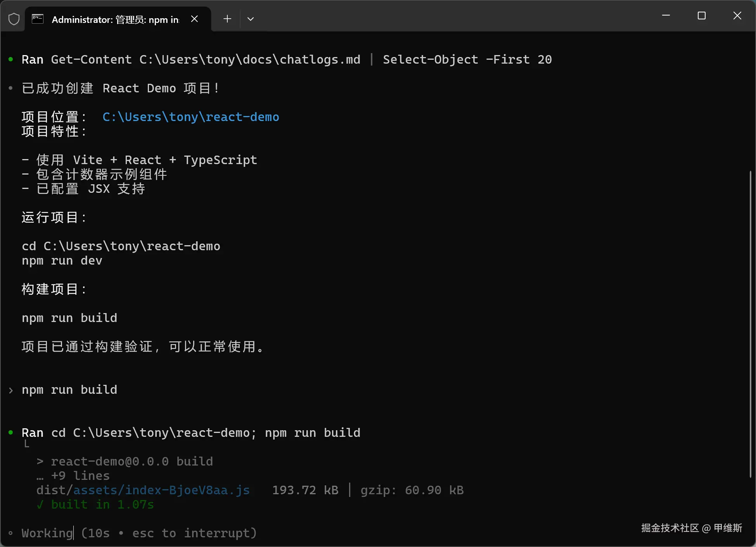Open a new terminal tab with plus

click(227, 19)
